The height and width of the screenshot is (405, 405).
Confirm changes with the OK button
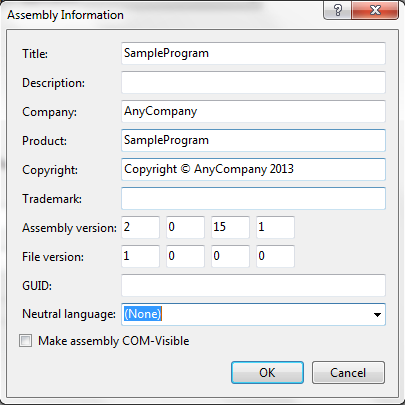[x=267, y=373]
